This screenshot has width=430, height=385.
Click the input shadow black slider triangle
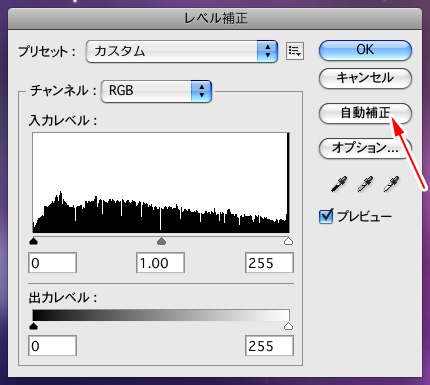(x=34, y=241)
